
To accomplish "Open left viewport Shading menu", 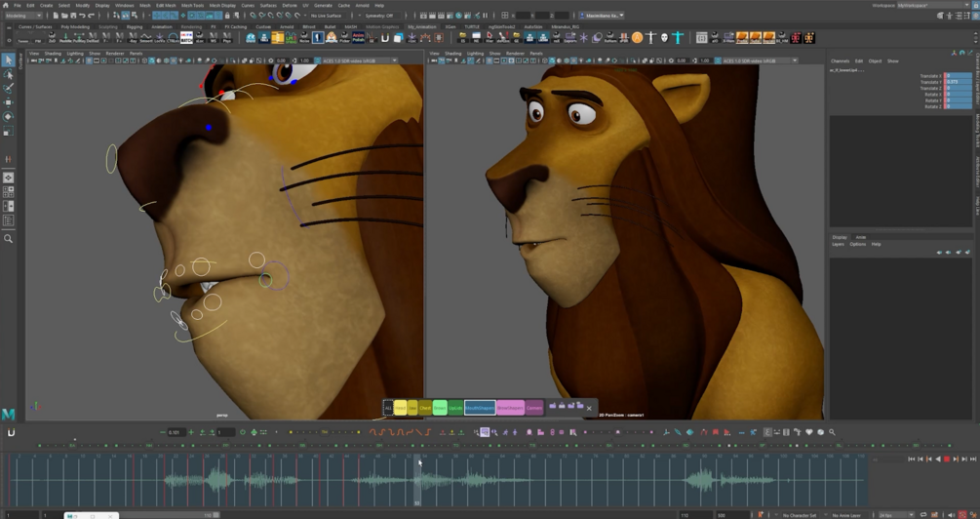I will point(53,54).
